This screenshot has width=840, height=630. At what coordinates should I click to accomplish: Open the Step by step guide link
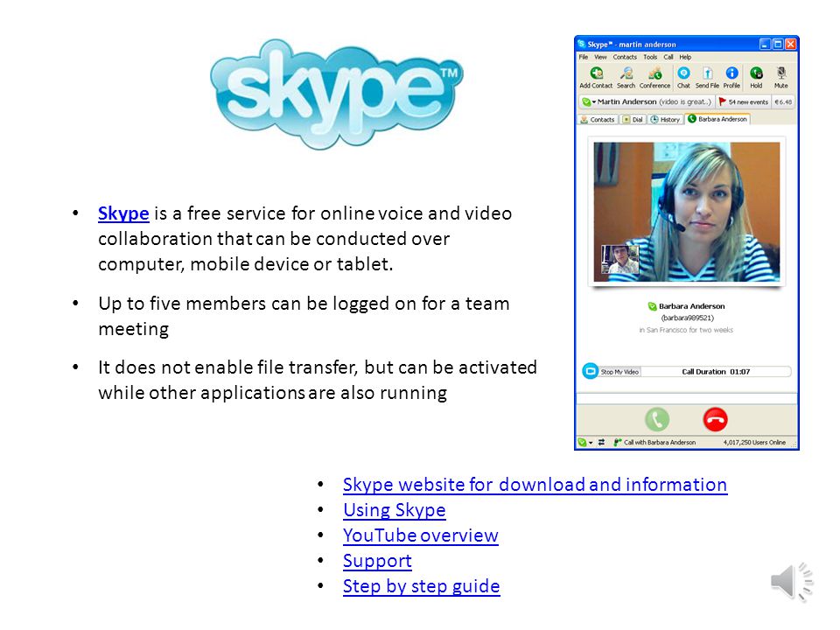coord(422,586)
